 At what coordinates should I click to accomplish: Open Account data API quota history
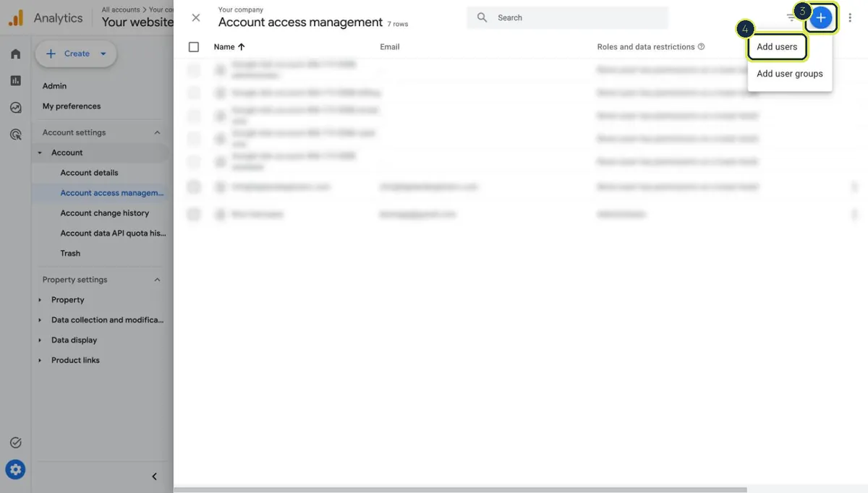(x=113, y=233)
